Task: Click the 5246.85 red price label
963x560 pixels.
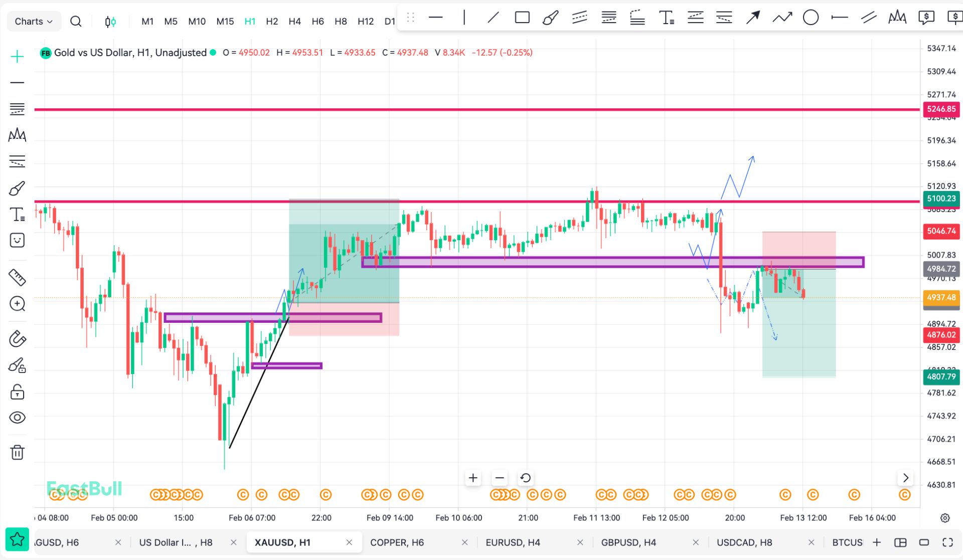Action: click(941, 109)
